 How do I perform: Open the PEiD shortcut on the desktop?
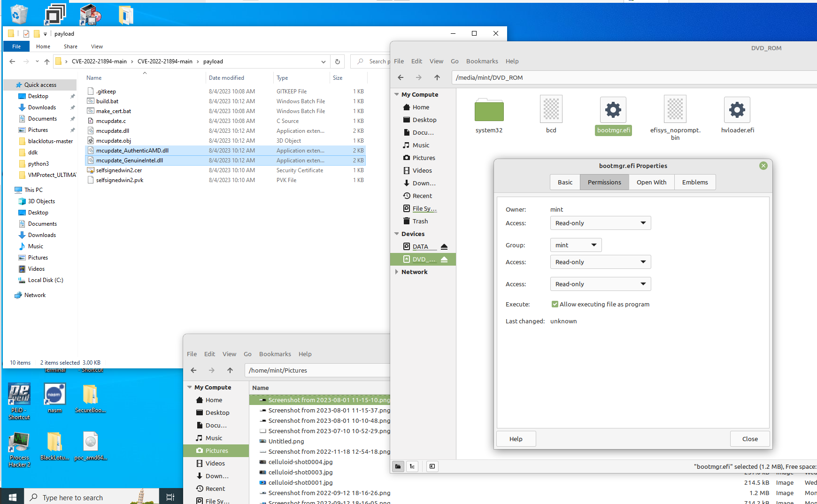coord(19,394)
